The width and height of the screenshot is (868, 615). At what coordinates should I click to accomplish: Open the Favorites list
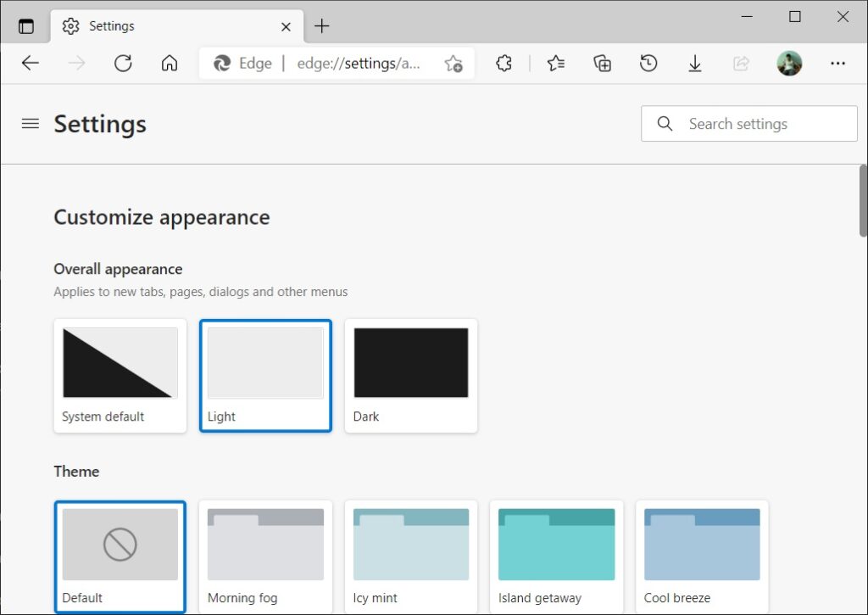pyautogui.click(x=555, y=63)
